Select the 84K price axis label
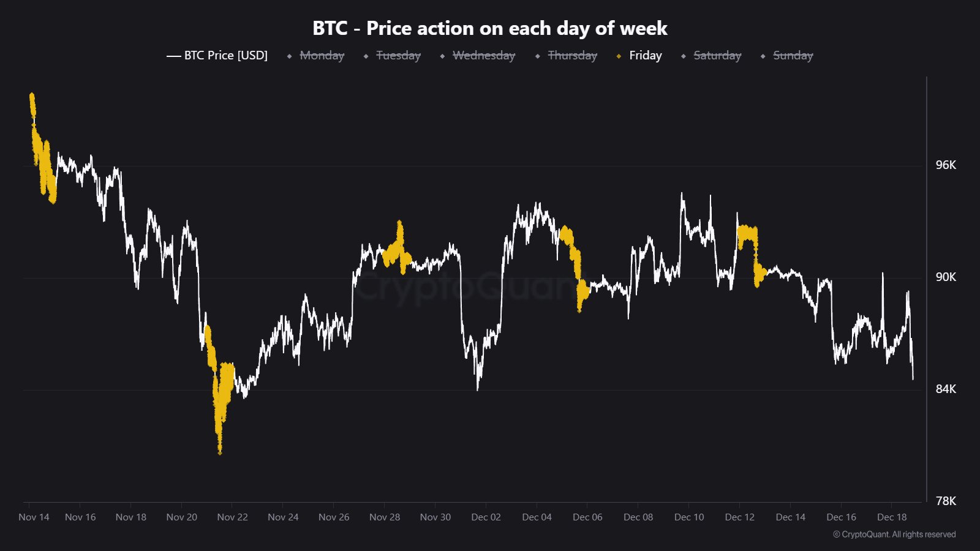 pos(945,389)
